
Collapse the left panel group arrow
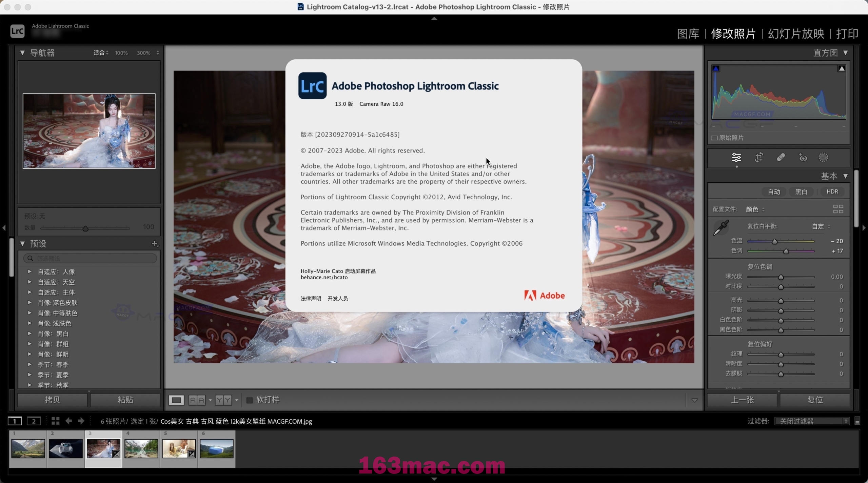[4, 228]
